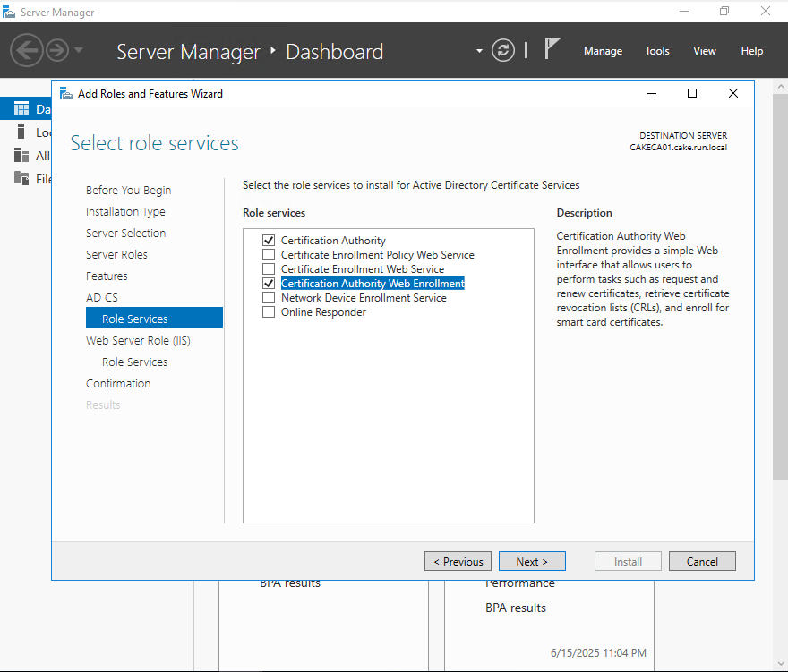Open the Help menu
Screen dimensions: 788x672
tap(752, 51)
